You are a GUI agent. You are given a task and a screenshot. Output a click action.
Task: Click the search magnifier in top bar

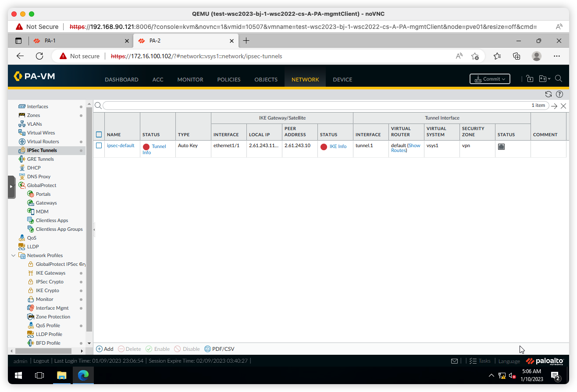click(x=559, y=79)
